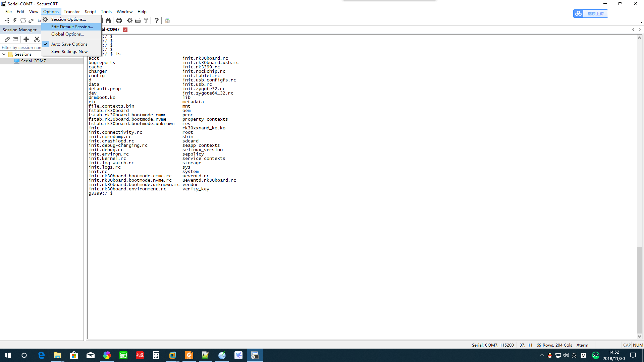Click the keyboard map toolbar icon
Image resolution: width=644 pixels, height=362 pixels.
(x=138, y=20)
